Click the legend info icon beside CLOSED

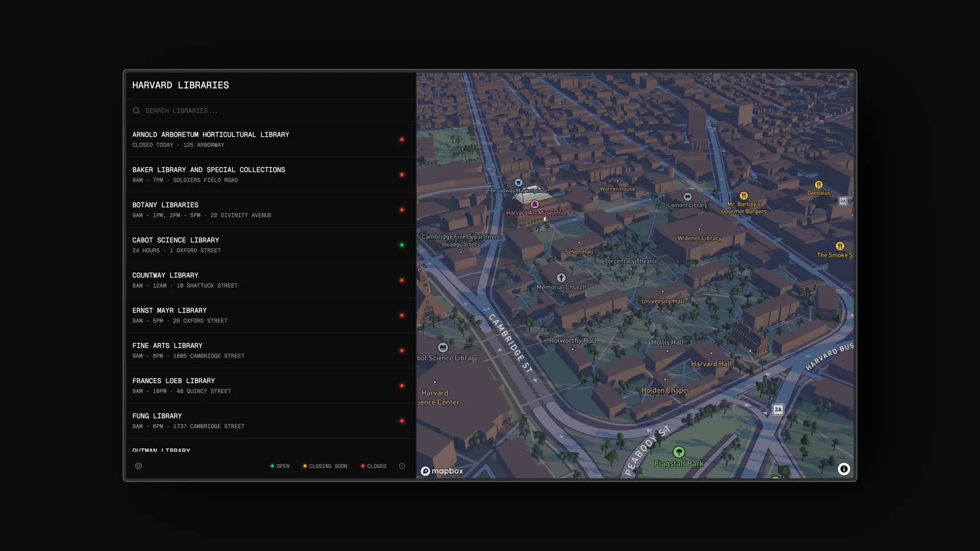click(402, 466)
